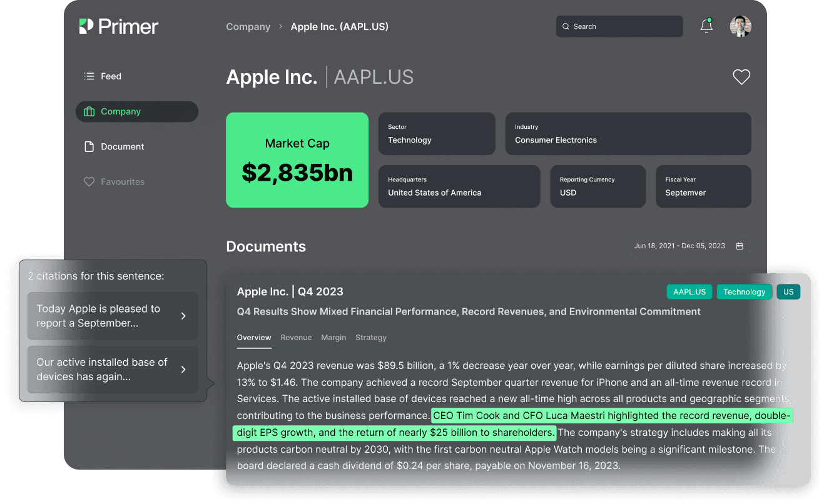Expand the citation 'Our active installed base'
This screenshot has height=504, width=824.
[x=112, y=369]
